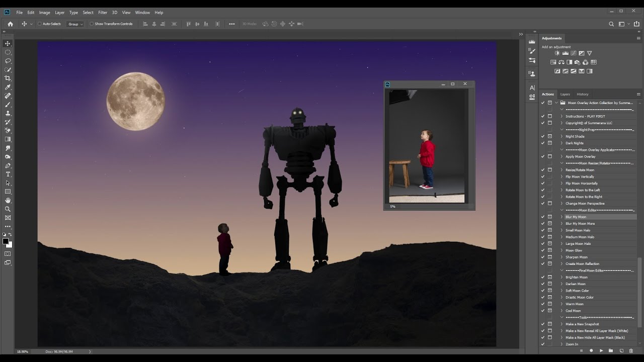Viewport: 644px width, 362px height.
Task: Toggle checkmark for Dark Nights action
Action: point(543,143)
